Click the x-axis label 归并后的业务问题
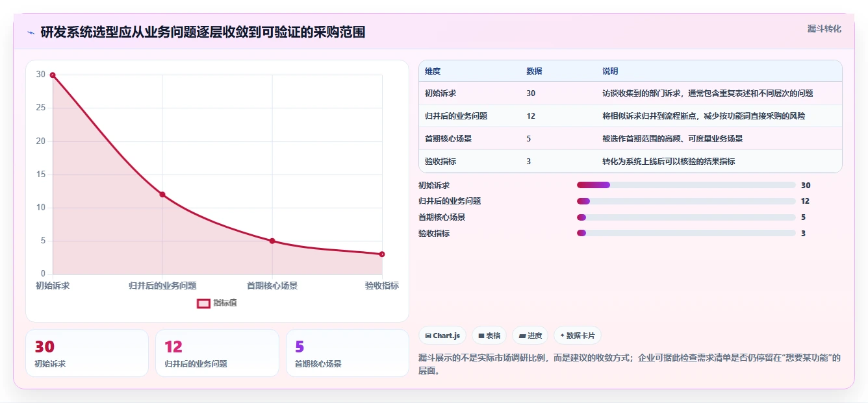Image resolution: width=868 pixels, height=403 pixels. coord(162,286)
